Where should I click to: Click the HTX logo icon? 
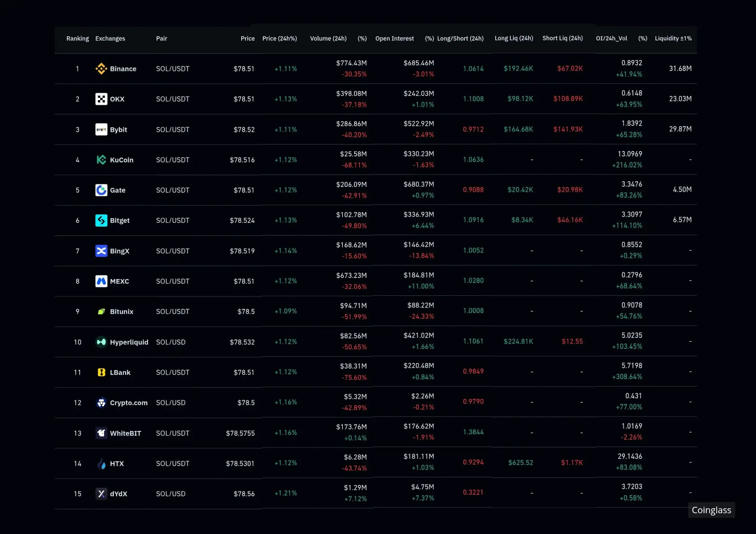[x=101, y=463]
